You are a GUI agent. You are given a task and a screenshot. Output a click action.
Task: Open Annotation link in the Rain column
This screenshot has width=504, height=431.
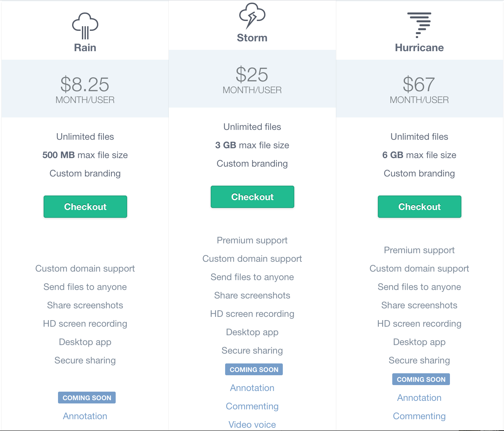coord(85,416)
